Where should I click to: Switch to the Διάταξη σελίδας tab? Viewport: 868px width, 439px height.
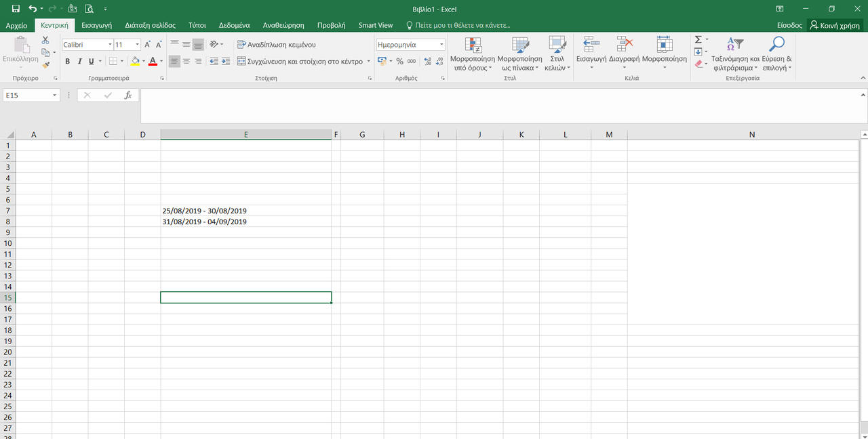[150, 25]
